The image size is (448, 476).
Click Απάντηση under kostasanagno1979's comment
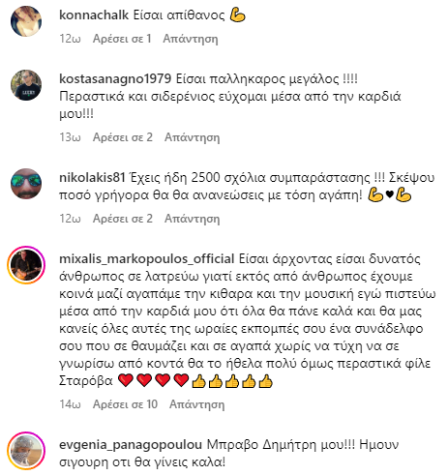click(193, 137)
